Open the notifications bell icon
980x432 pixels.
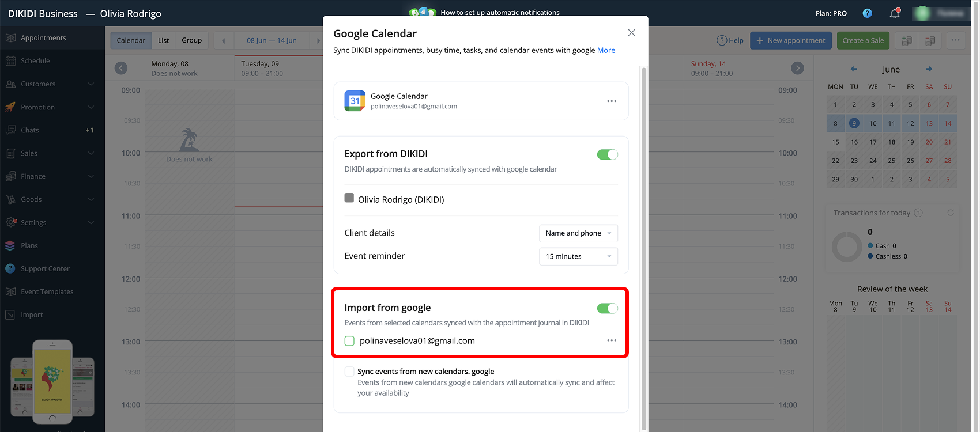(895, 13)
